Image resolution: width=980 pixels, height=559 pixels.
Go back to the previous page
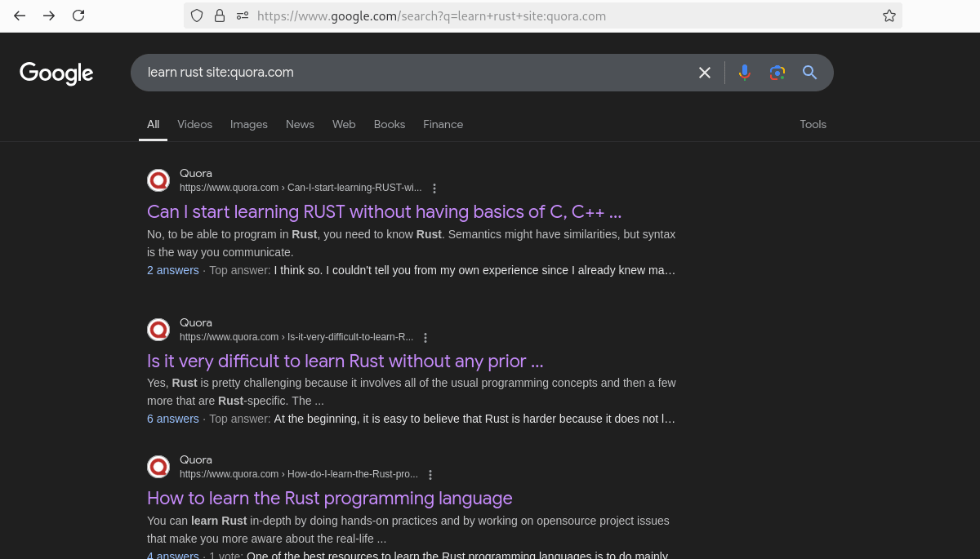click(x=20, y=16)
